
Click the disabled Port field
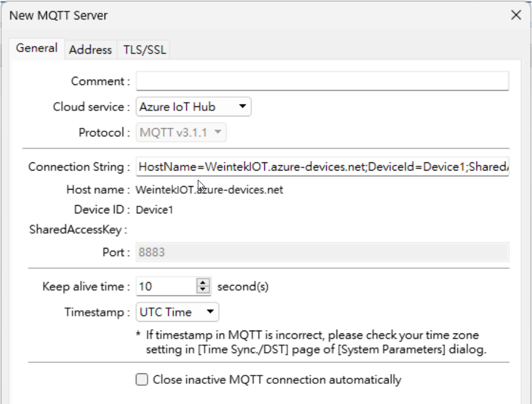322,253
